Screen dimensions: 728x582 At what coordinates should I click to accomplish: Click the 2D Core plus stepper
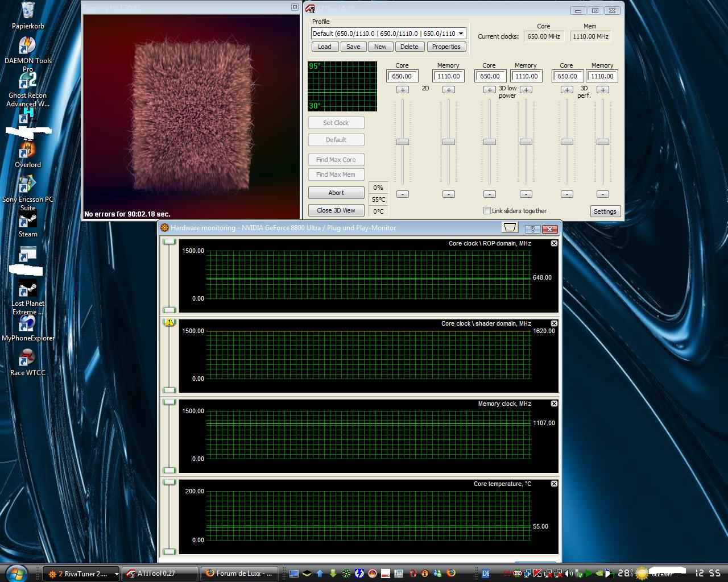(x=403, y=90)
